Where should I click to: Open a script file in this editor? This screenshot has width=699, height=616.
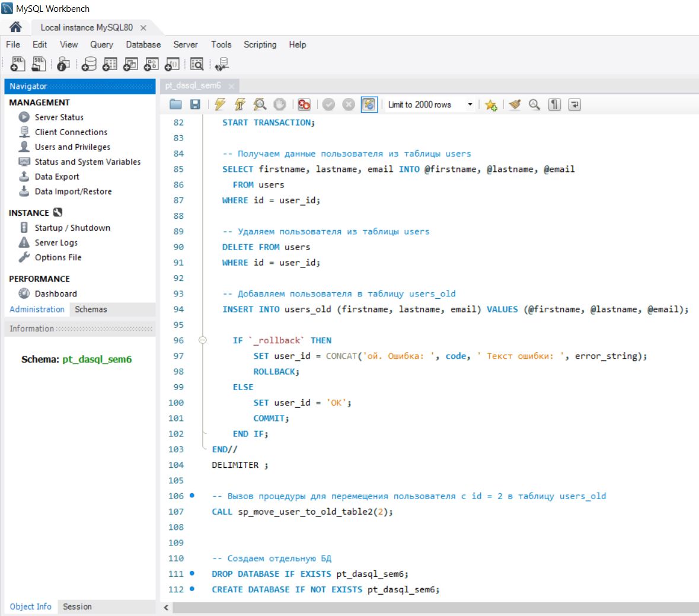tap(175, 105)
